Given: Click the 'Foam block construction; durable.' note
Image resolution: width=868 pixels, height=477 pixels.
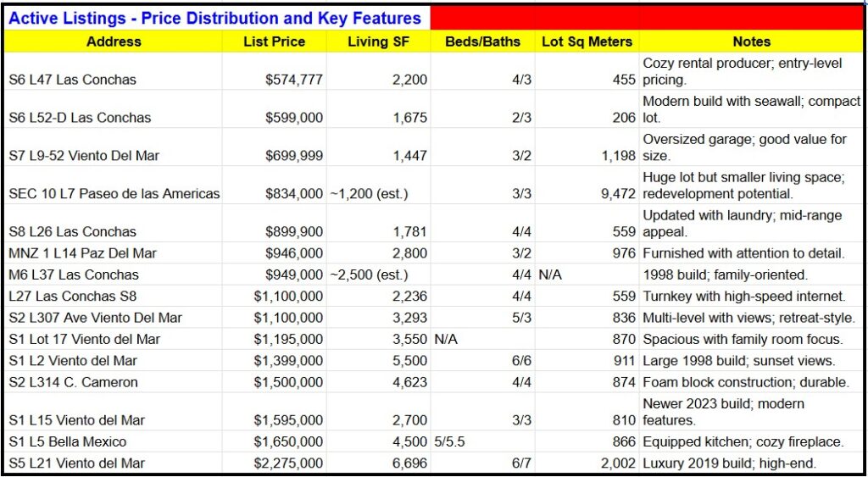Looking at the screenshot, I should point(745,382).
